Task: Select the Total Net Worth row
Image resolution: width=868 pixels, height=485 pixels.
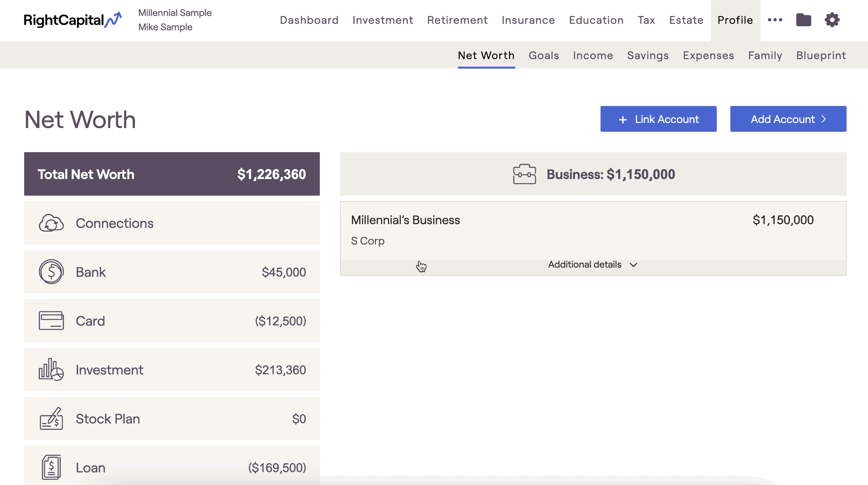Action: tap(172, 174)
